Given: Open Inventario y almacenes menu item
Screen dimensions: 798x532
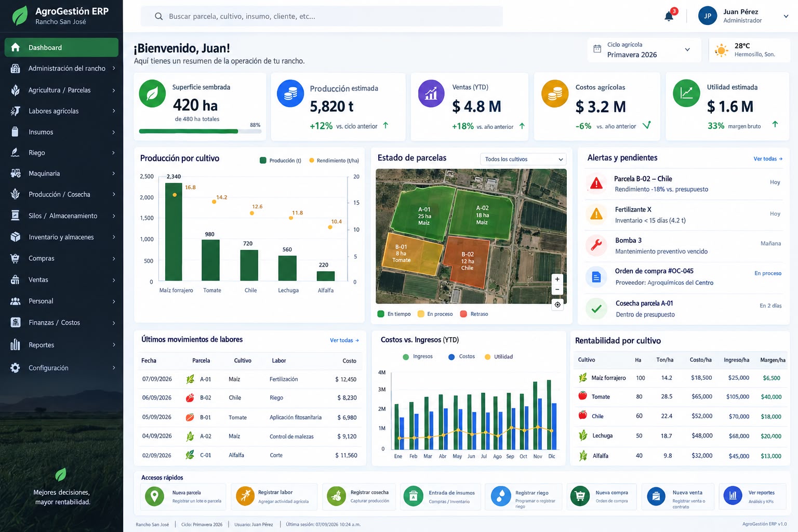Looking at the screenshot, I should pos(61,237).
